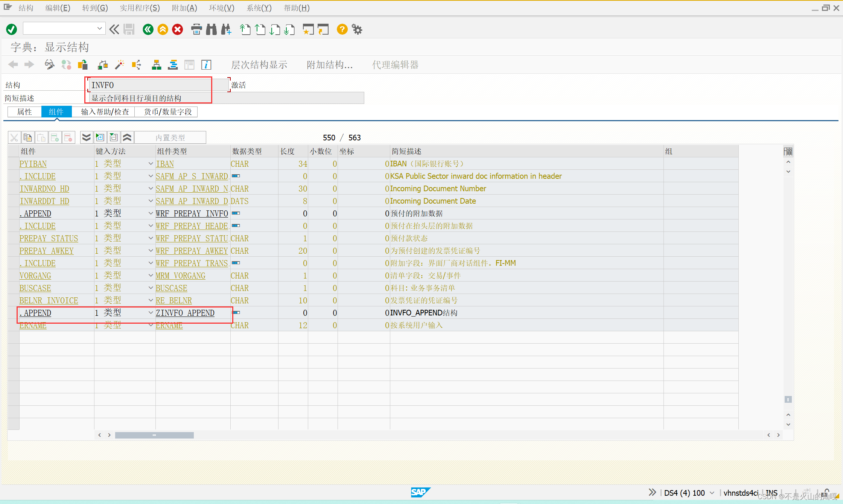Expand typing method dropdown in BELNR_INVOICE row
The width and height of the screenshot is (843, 504).
[x=151, y=300]
